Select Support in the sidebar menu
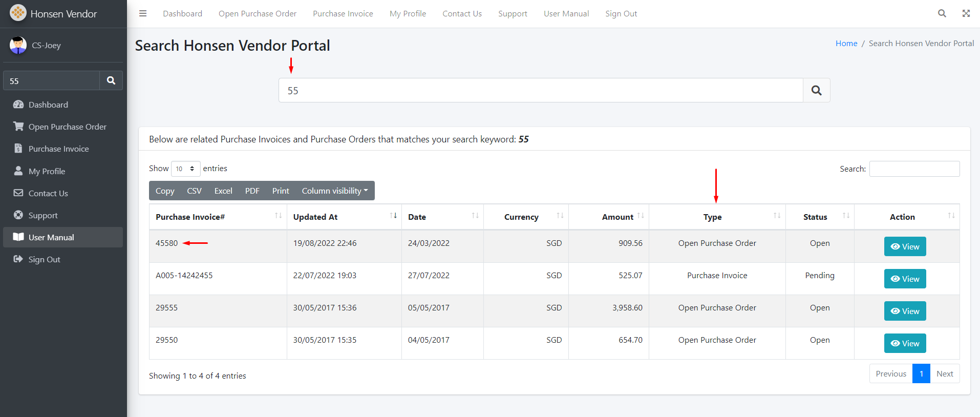980x417 pixels. click(43, 215)
